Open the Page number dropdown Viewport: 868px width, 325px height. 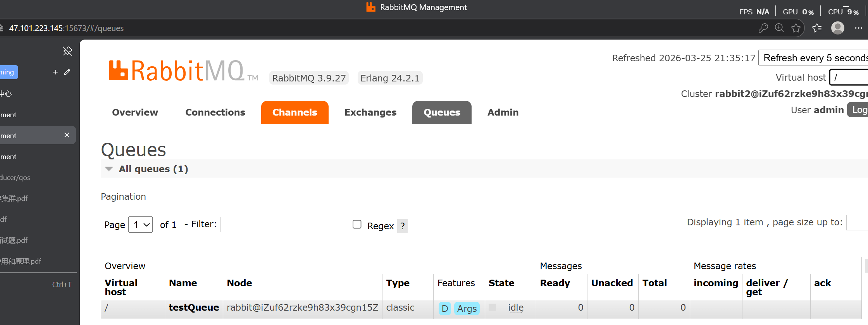pyautogui.click(x=141, y=225)
